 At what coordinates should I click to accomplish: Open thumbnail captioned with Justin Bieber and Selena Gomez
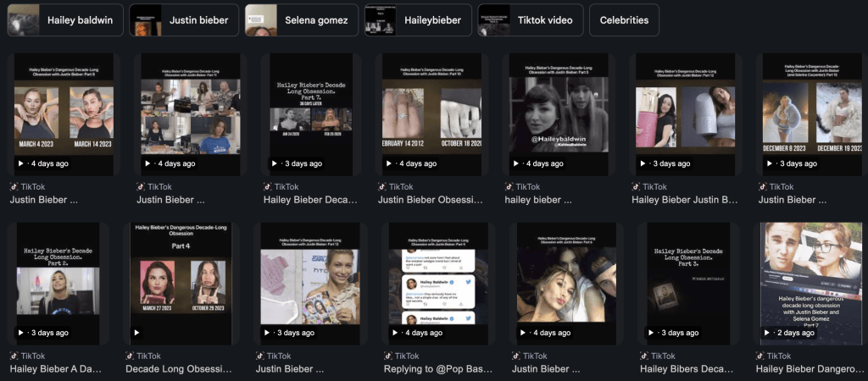click(x=812, y=284)
